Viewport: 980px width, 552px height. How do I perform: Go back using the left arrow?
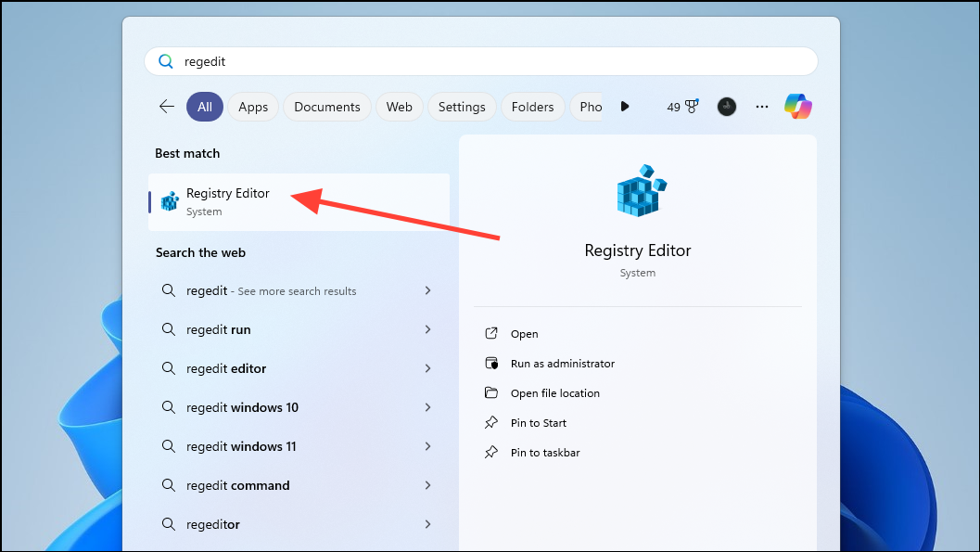pos(167,107)
